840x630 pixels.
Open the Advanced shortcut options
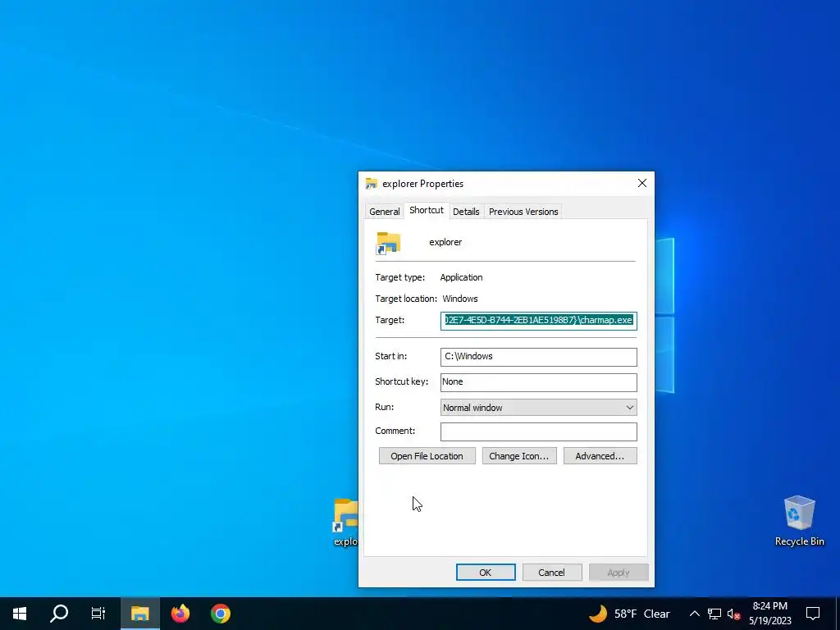click(600, 456)
